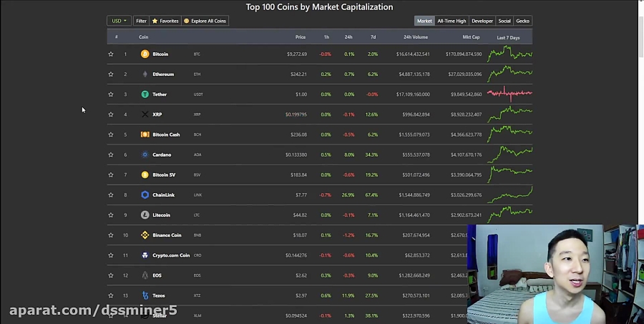Sort by the Mkt Cap column
644x324 pixels.
click(471, 37)
